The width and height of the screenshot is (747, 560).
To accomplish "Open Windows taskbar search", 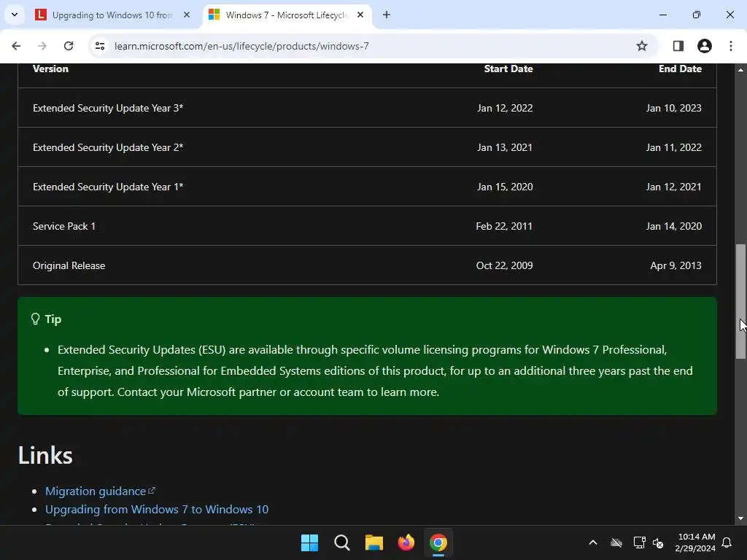I will pyautogui.click(x=342, y=542).
